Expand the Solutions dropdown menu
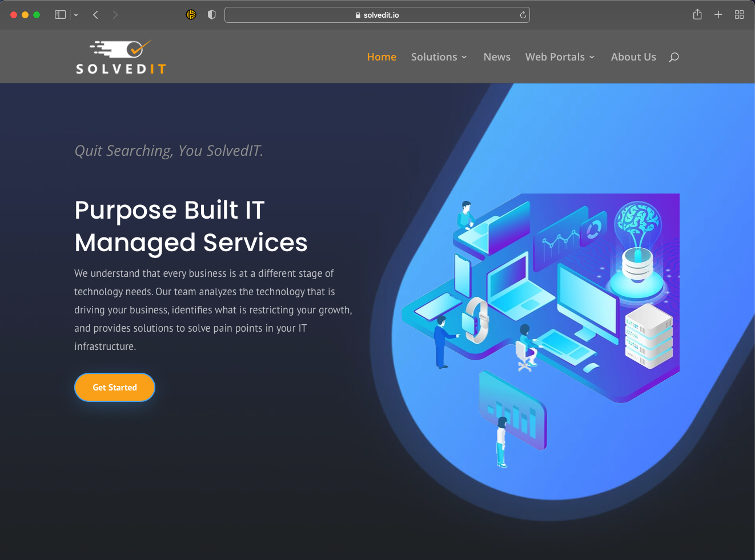This screenshot has width=755, height=560. (439, 57)
